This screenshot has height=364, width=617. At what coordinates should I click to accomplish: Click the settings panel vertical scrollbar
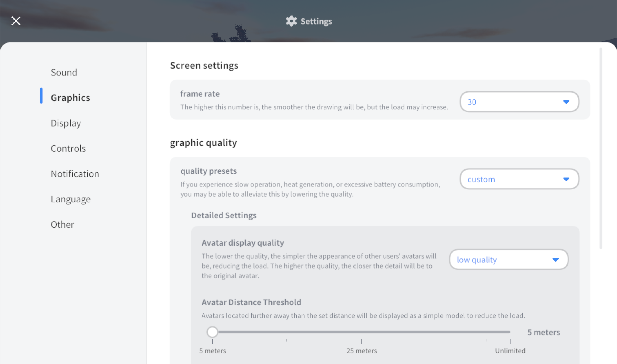click(600, 148)
